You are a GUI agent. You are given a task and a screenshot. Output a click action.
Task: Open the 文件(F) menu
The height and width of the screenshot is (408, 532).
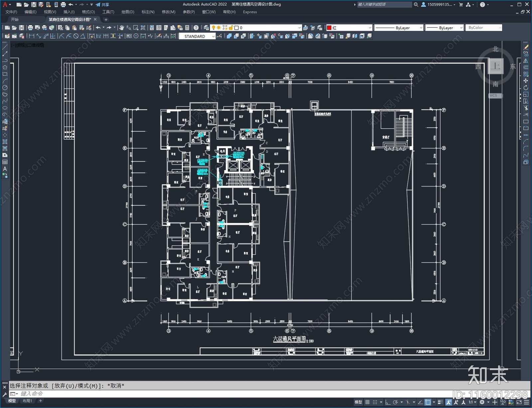11,12
